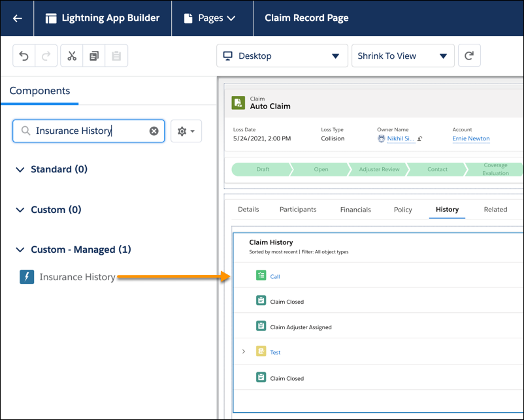Clear the component search text
This screenshot has height=420, width=524.
click(154, 131)
